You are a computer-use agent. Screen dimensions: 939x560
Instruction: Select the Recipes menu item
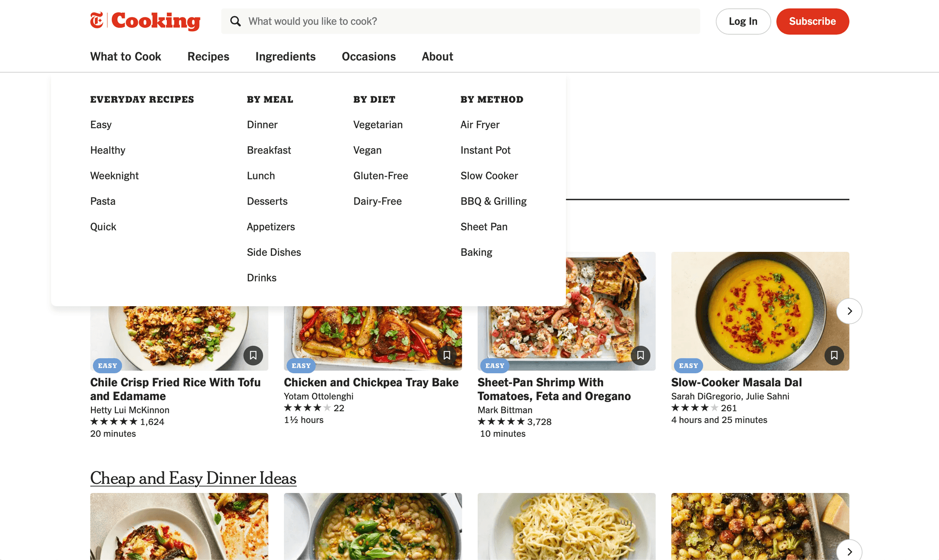[x=208, y=56]
